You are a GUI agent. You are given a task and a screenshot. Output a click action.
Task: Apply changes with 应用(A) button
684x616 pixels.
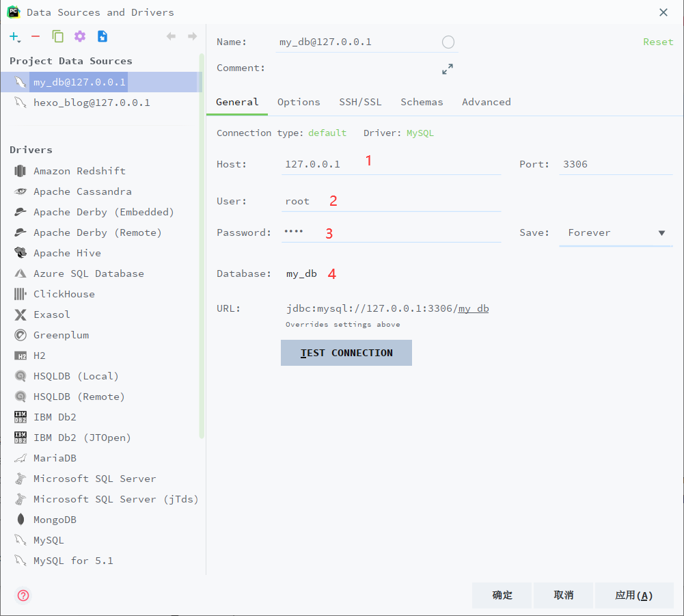634,595
